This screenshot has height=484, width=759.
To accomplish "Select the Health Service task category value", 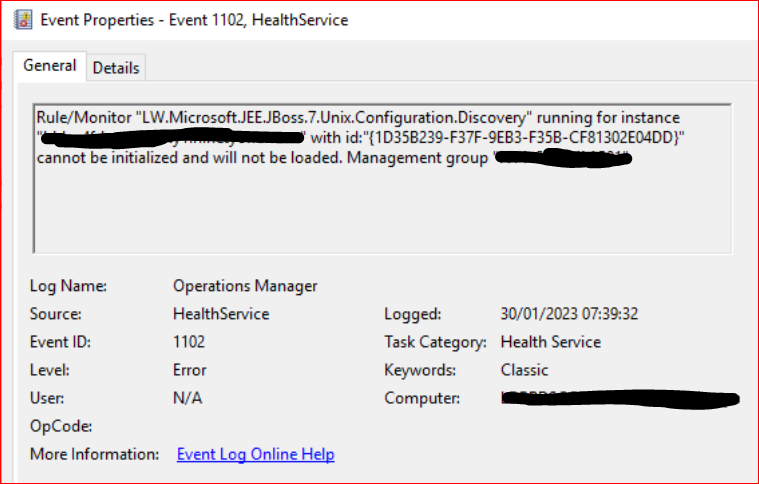I will point(551,342).
